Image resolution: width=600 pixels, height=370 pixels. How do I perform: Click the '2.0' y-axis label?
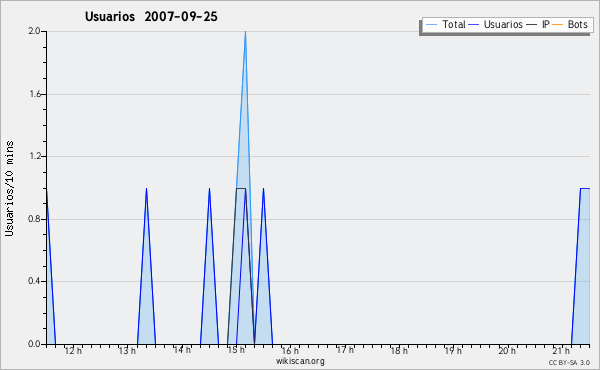[x=34, y=31]
